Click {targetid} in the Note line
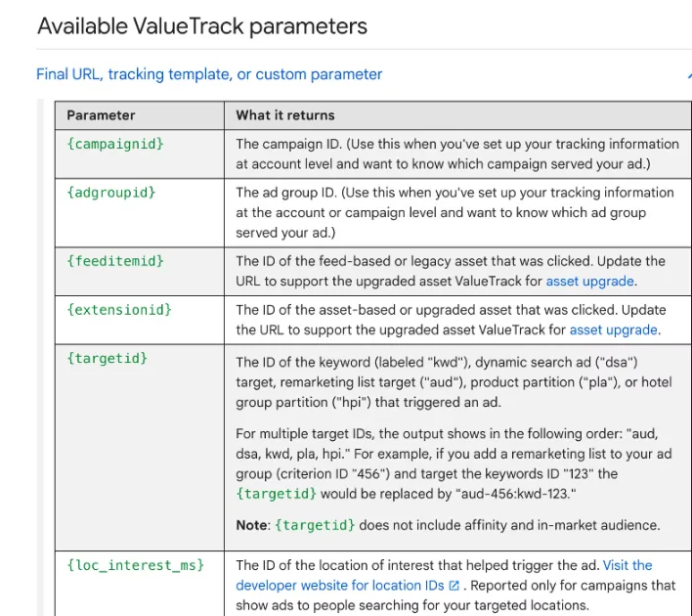 [x=315, y=525]
